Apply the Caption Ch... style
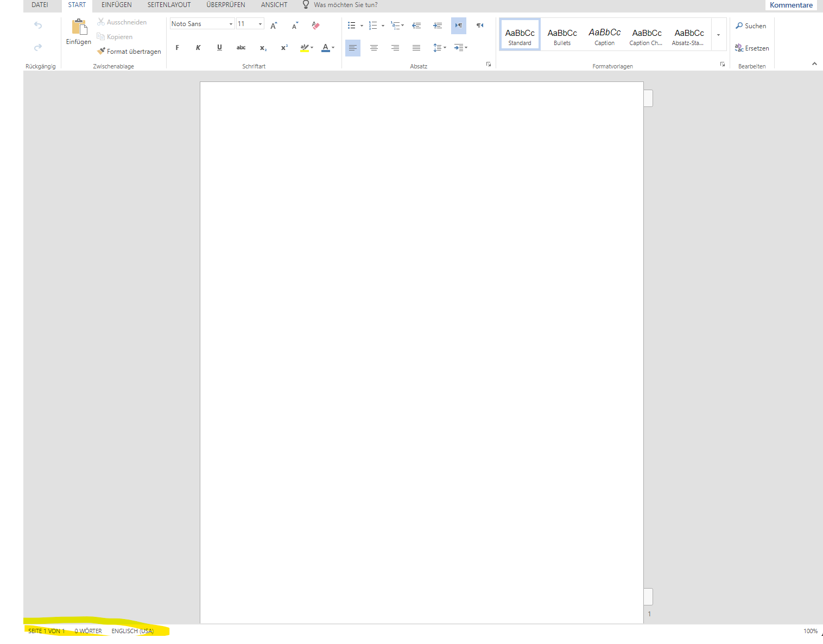Viewport: 823px width, 644px height. (647, 35)
